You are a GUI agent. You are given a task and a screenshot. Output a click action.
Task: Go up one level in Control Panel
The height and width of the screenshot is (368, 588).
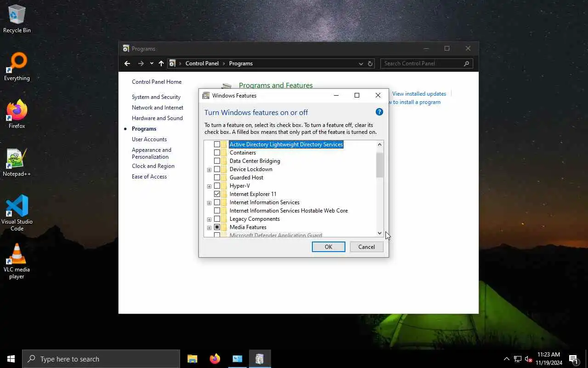click(x=161, y=63)
